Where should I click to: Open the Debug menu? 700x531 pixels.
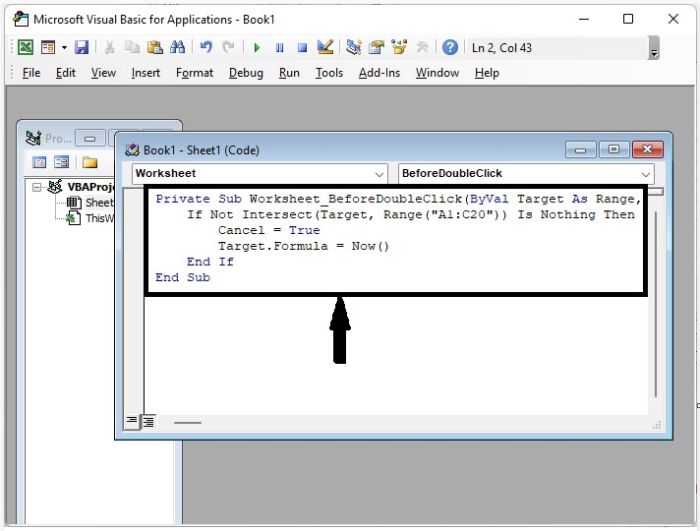[x=246, y=73]
